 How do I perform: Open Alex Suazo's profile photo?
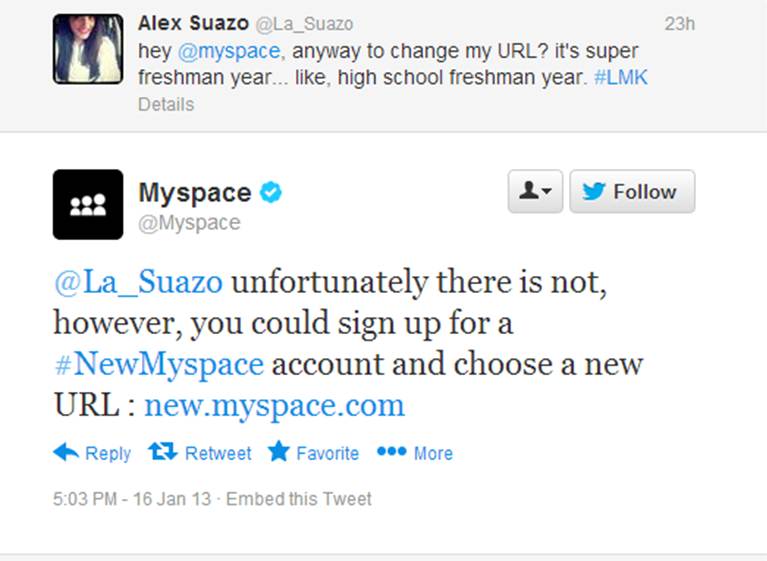pos(88,48)
